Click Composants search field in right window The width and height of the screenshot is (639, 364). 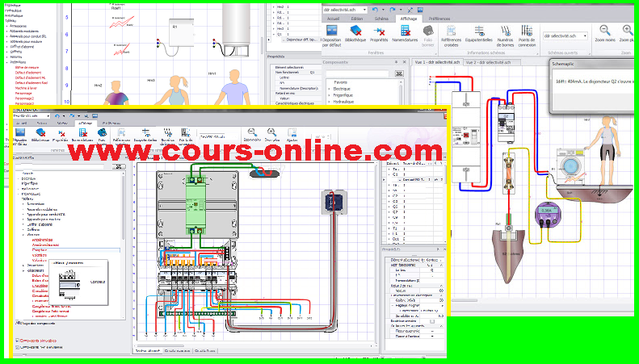[x=357, y=73]
